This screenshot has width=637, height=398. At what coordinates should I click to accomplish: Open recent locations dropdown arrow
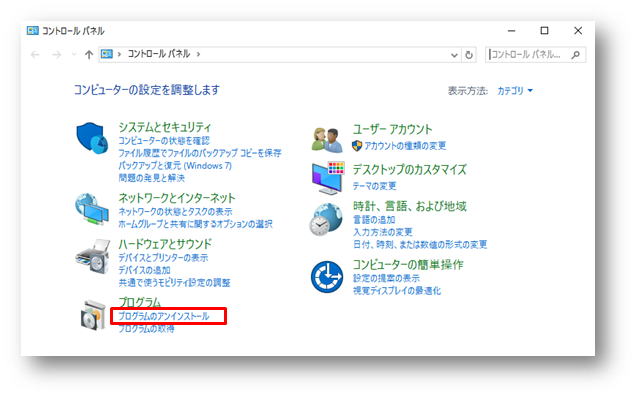coord(74,54)
